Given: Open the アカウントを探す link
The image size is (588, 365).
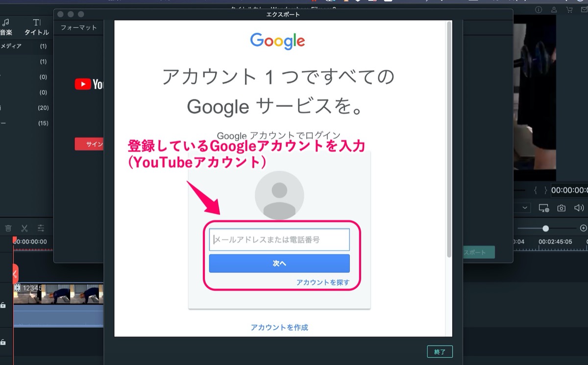Looking at the screenshot, I should pyautogui.click(x=323, y=283).
